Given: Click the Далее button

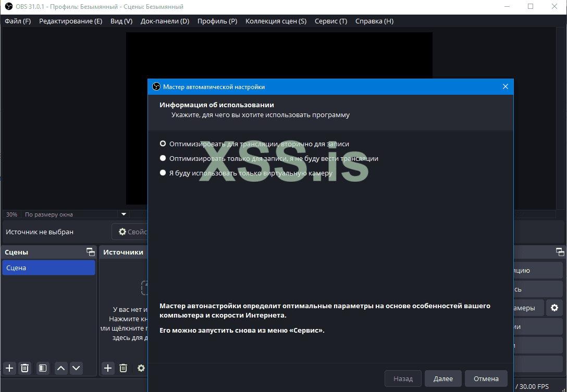Looking at the screenshot, I should pyautogui.click(x=443, y=378).
